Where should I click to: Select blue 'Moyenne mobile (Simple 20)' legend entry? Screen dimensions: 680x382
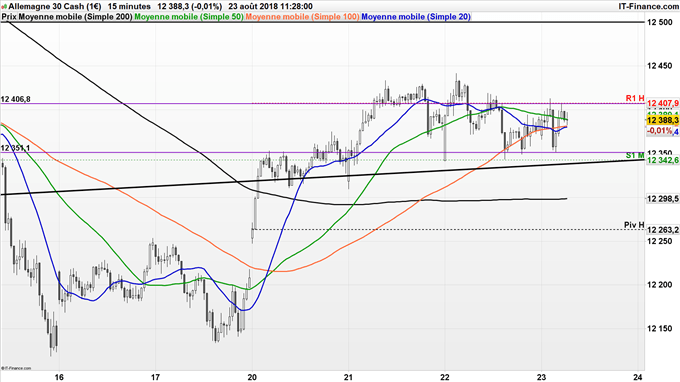[x=416, y=17]
